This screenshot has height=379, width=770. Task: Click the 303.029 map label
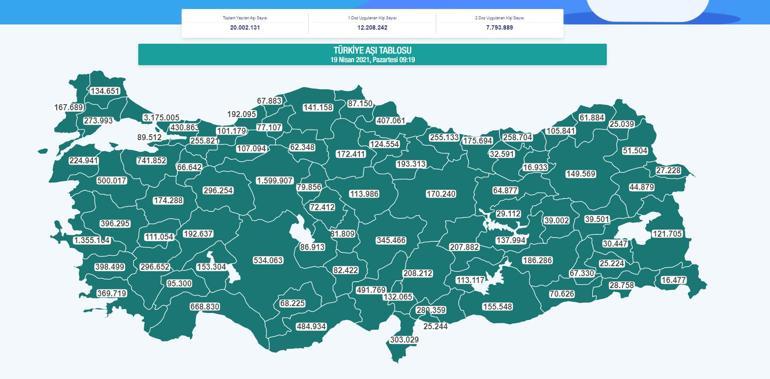point(405,340)
